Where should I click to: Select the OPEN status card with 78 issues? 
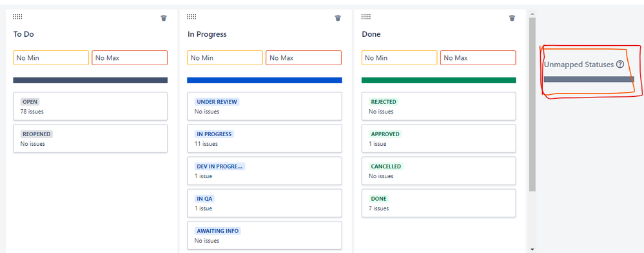coord(90,106)
